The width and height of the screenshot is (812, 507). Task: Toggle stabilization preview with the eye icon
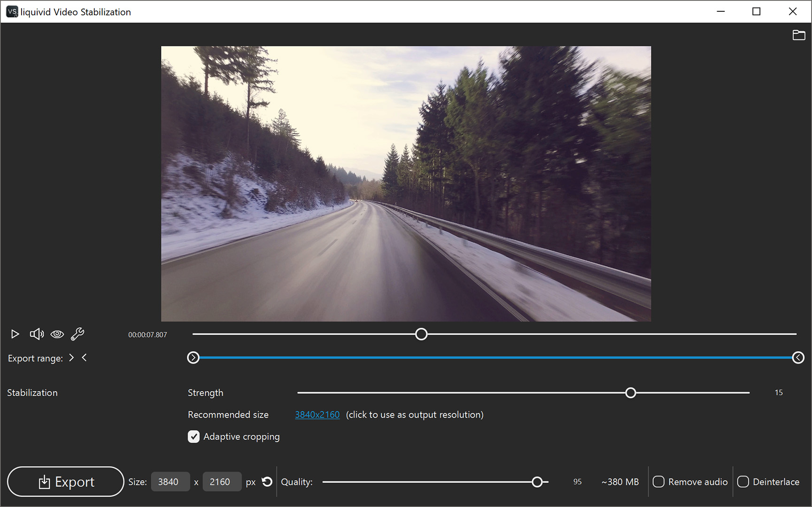click(x=57, y=334)
